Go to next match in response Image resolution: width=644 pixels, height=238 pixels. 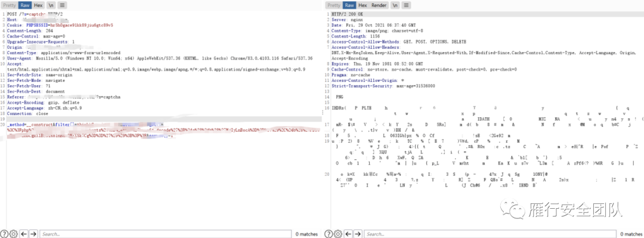pyautogui.click(x=358, y=234)
